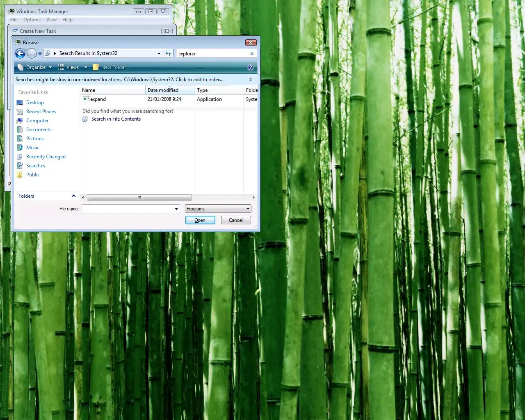
Task: Open the Programs file type dropdown
Action: [x=218, y=209]
